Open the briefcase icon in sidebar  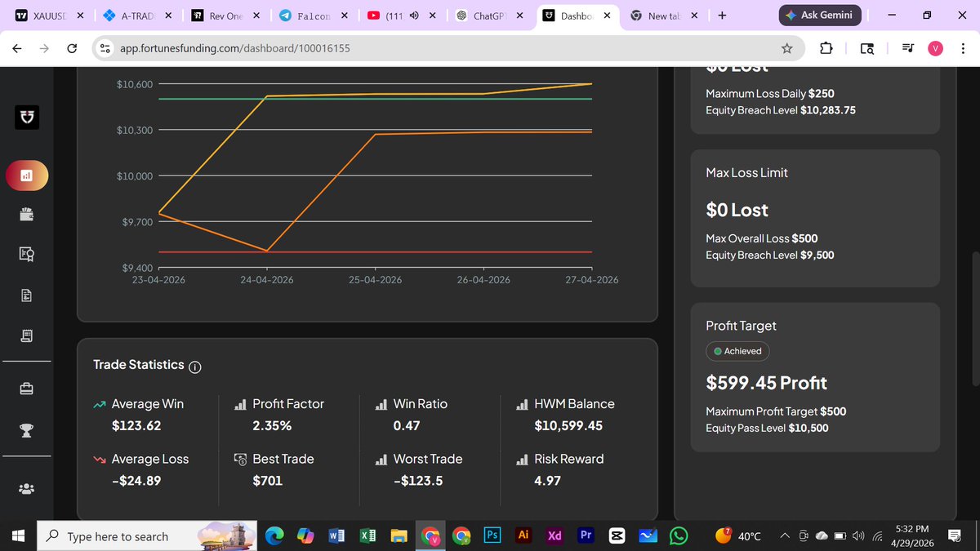(27, 389)
